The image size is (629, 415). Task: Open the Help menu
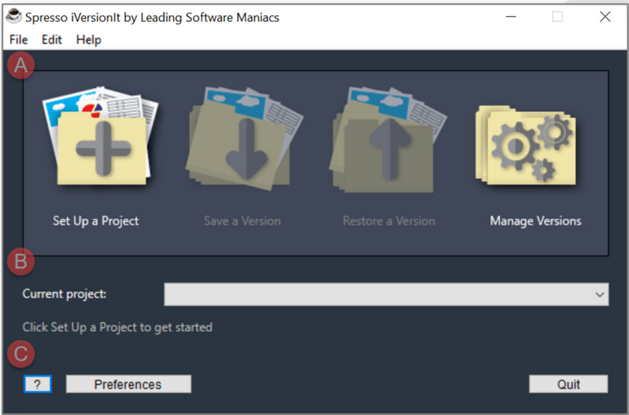coord(89,40)
